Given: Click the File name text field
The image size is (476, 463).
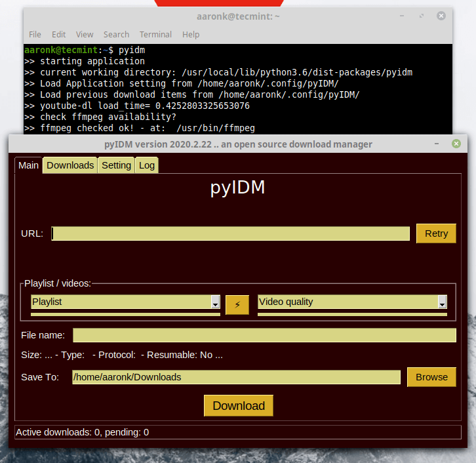Looking at the screenshot, I should 264,335.
